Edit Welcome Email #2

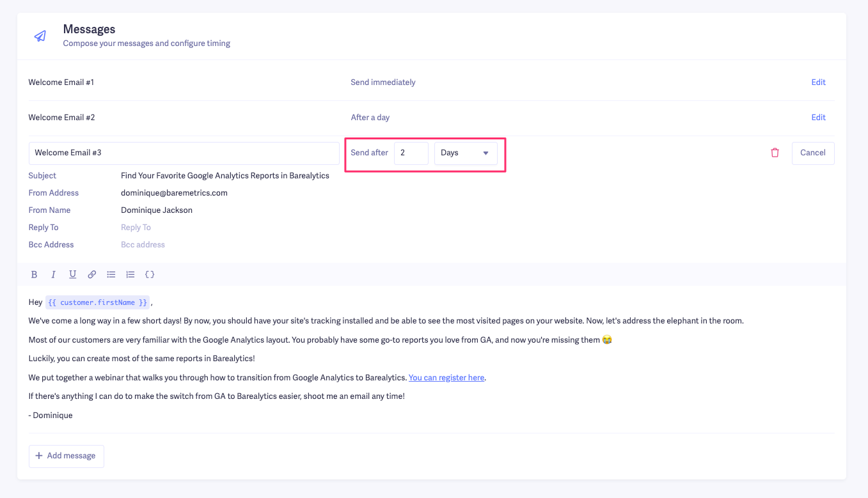[x=818, y=118]
